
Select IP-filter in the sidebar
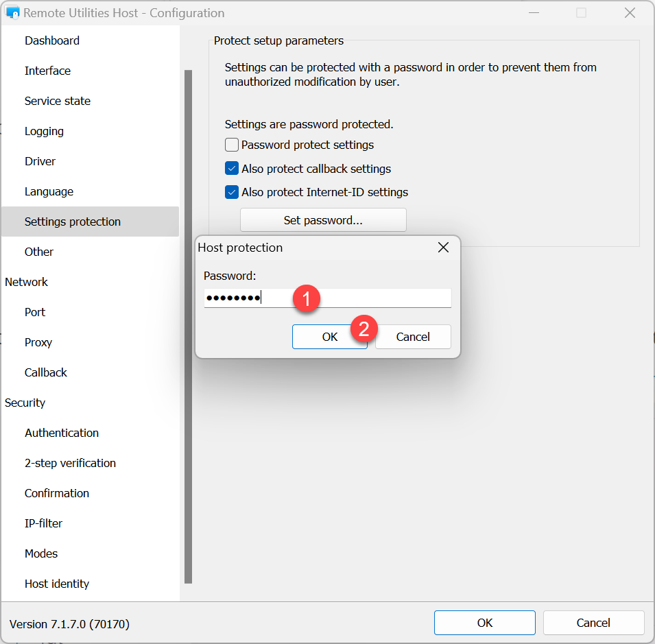click(43, 523)
